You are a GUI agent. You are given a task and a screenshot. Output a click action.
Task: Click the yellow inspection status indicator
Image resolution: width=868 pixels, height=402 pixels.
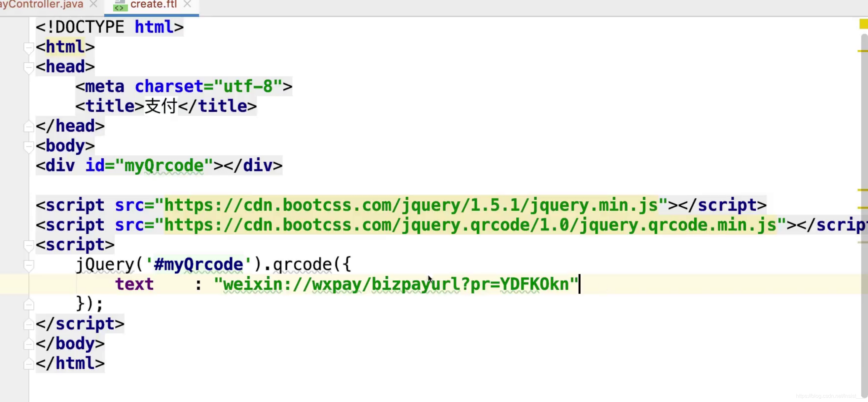pos(864,24)
